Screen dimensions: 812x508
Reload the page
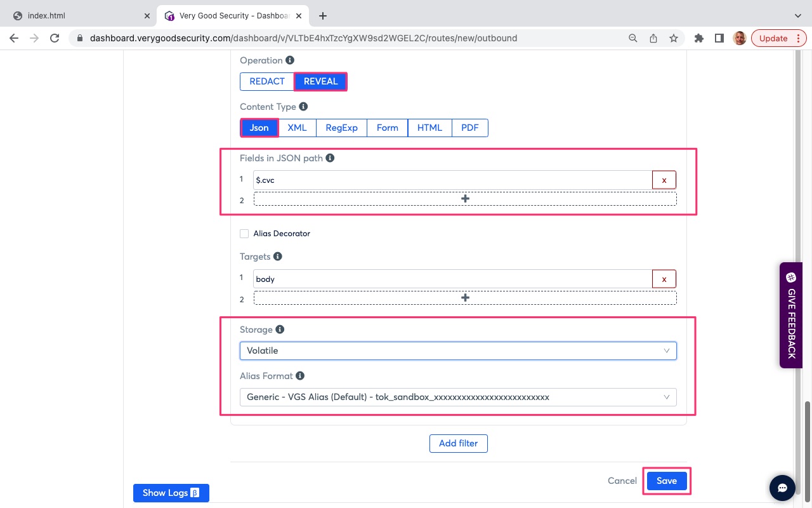tap(55, 38)
